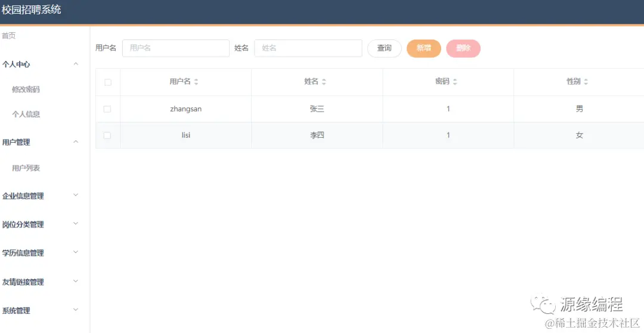
Task: Focus the 姓名 search input field
Action: point(308,48)
